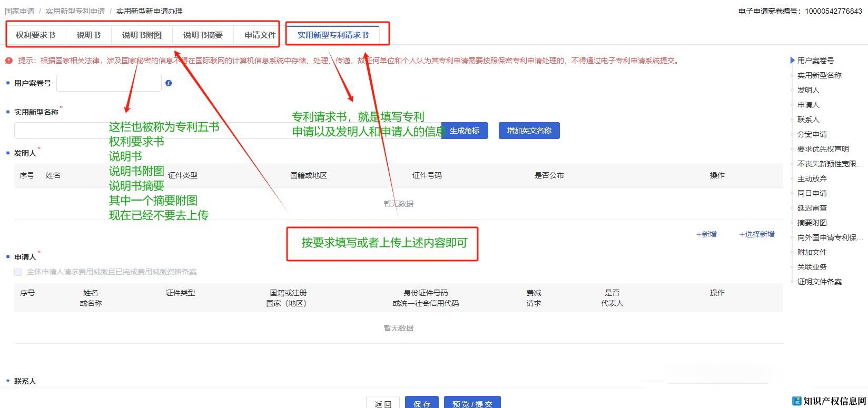Click the 增加英文名称 button
The height and width of the screenshot is (408, 868).
pos(529,131)
